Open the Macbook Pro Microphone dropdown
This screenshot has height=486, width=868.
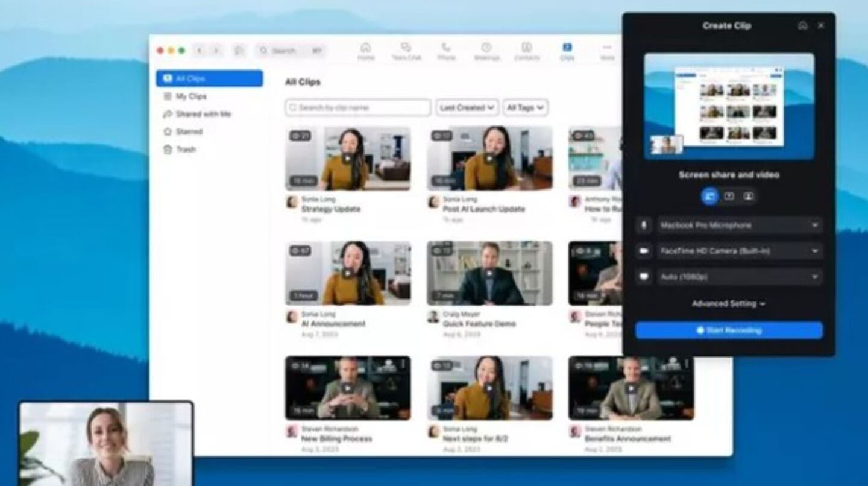tap(740, 226)
